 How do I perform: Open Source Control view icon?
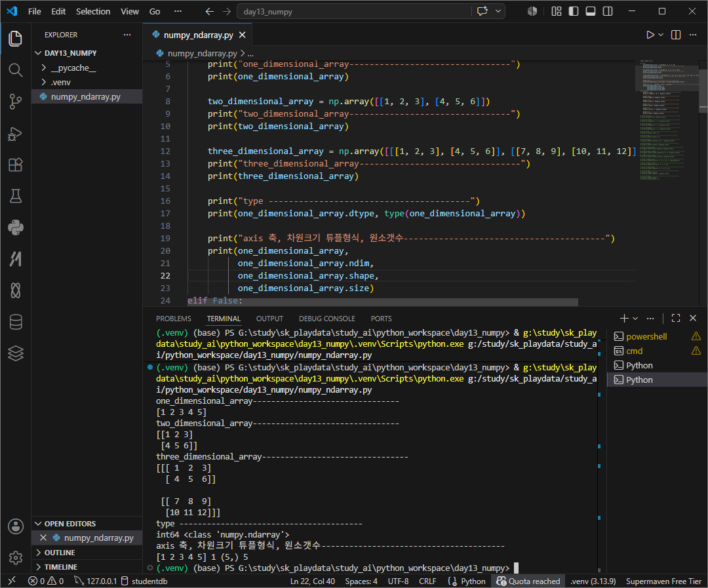[15, 102]
